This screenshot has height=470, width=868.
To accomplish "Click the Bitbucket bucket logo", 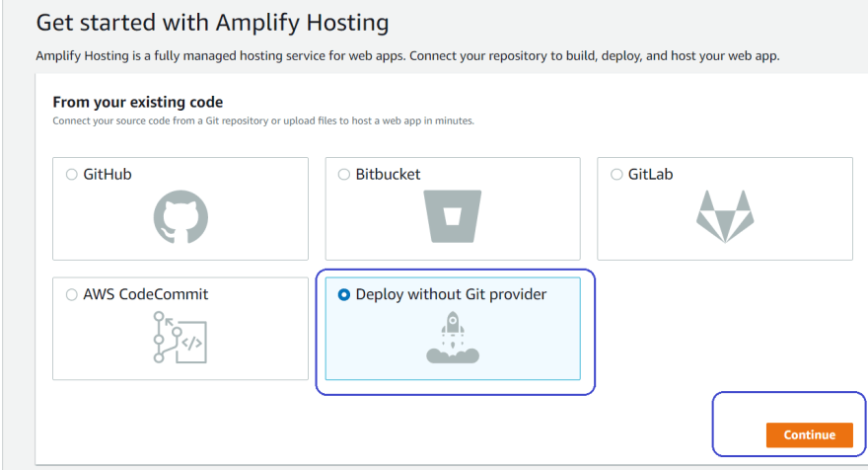I will [x=453, y=216].
